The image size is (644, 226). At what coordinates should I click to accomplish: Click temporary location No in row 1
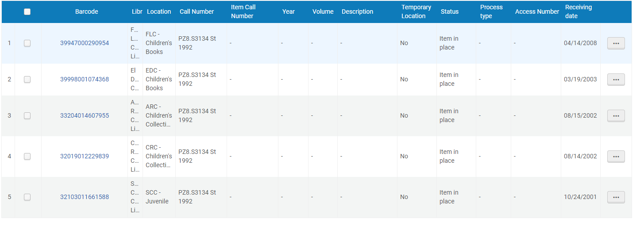pos(404,43)
